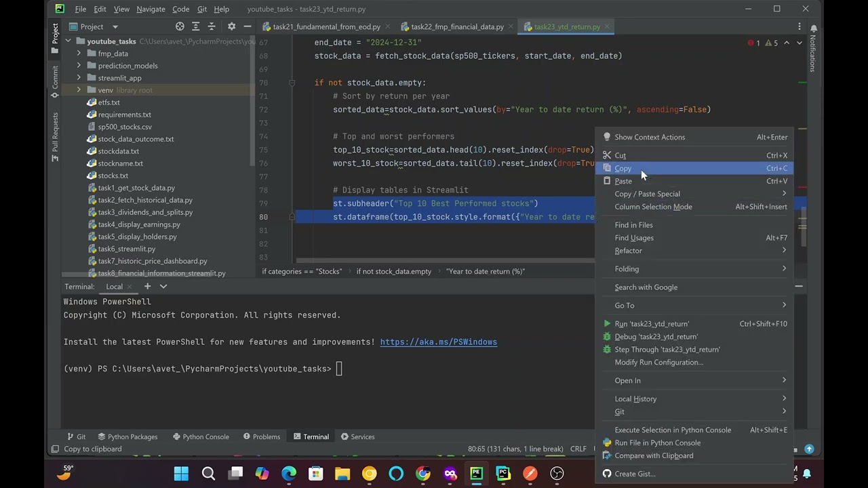Image resolution: width=868 pixels, height=488 pixels.
Task: Click Run File in Python Console
Action: [x=694, y=443]
